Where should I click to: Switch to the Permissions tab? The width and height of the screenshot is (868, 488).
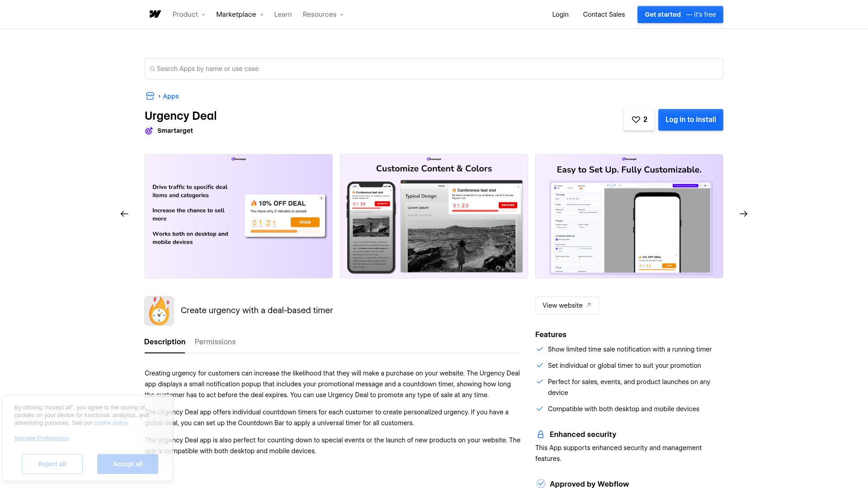click(x=215, y=342)
